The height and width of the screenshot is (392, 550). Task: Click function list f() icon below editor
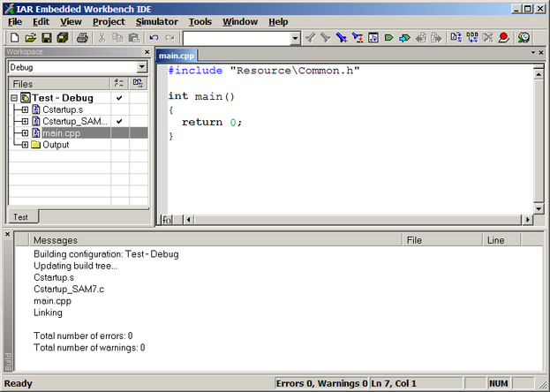(x=167, y=220)
